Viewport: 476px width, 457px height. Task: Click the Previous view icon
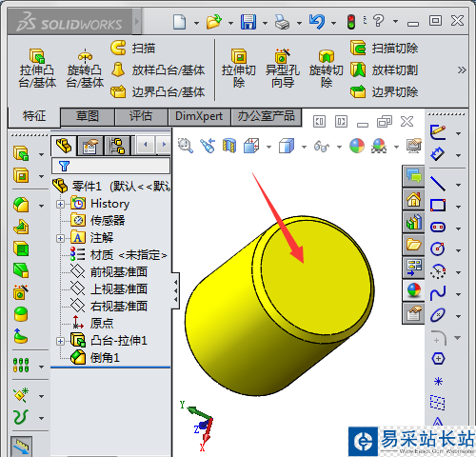coord(208,146)
